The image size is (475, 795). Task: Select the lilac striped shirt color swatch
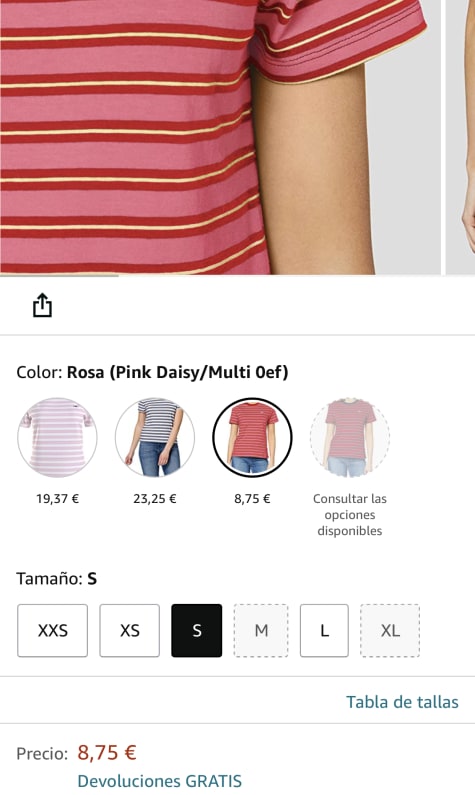coord(57,438)
